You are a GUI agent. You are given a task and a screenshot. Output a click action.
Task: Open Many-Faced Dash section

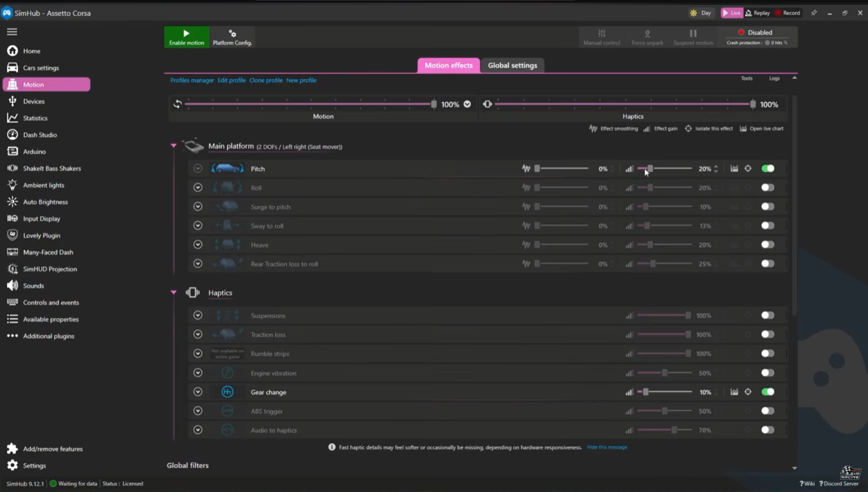pos(48,252)
